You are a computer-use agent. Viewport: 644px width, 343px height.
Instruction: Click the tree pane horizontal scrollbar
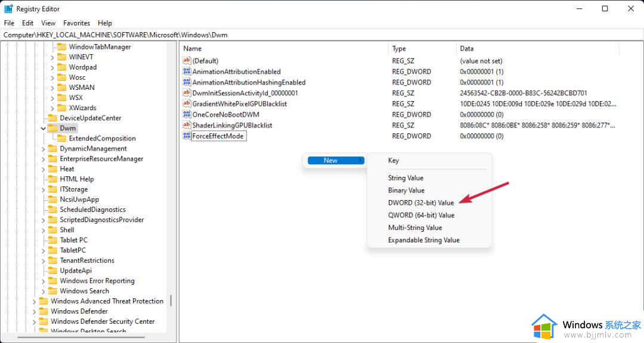click(x=81, y=337)
